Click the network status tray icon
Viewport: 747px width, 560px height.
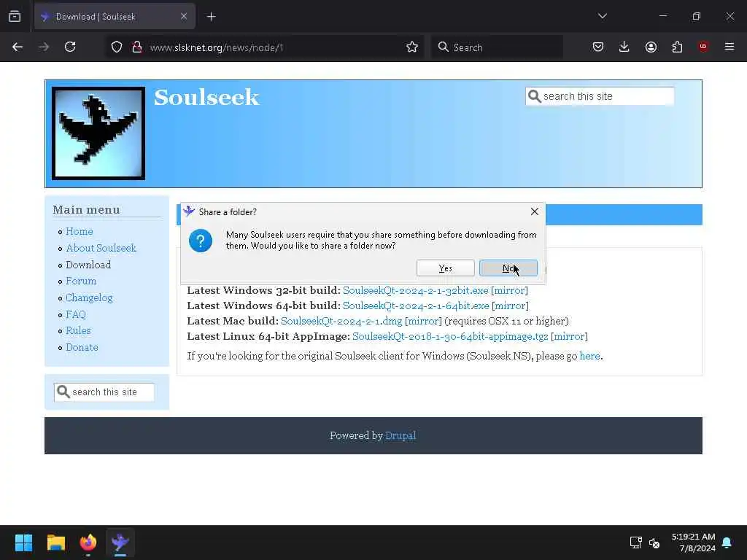[635, 542]
